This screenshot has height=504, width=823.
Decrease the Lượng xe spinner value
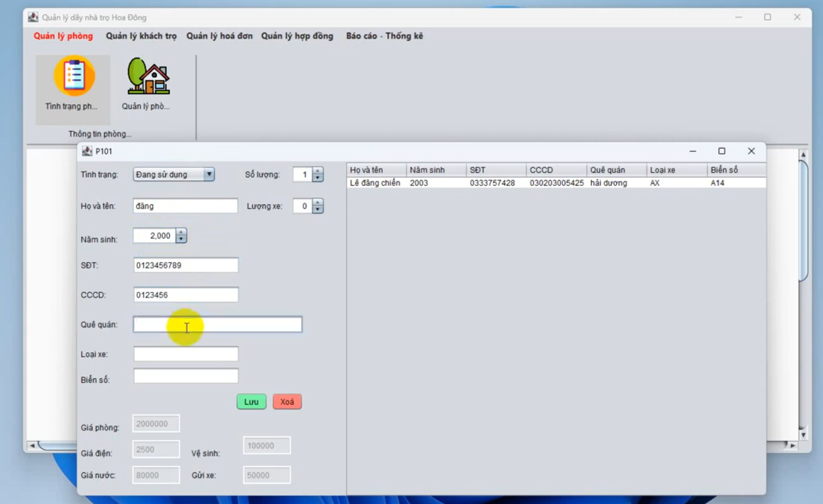coord(318,210)
